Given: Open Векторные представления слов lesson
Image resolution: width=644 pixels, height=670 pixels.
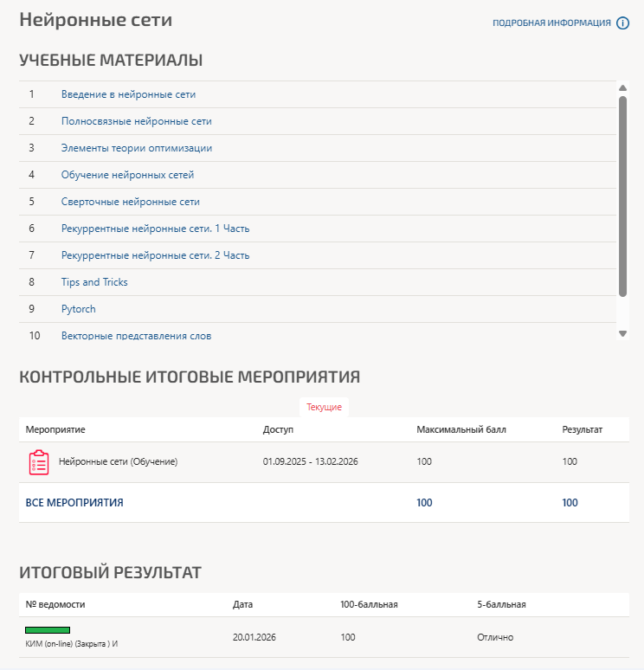Looking at the screenshot, I should (x=136, y=335).
